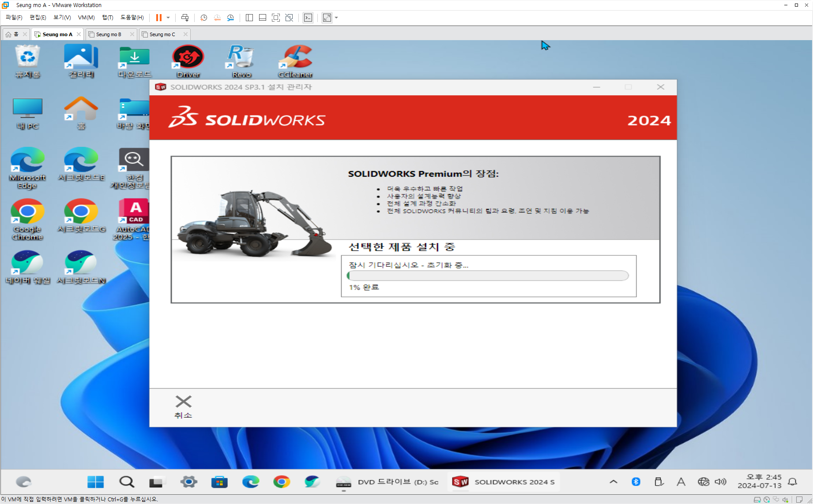Open Chrome from the taskbar
This screenshot has width=813, height=504.
point(282,482)
